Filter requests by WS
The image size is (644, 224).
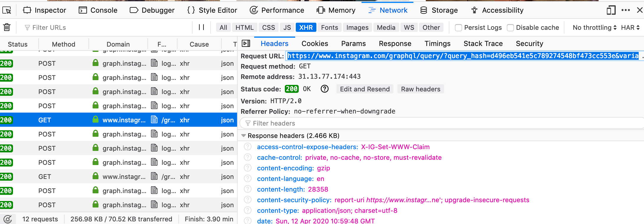(x=409, y=27)
